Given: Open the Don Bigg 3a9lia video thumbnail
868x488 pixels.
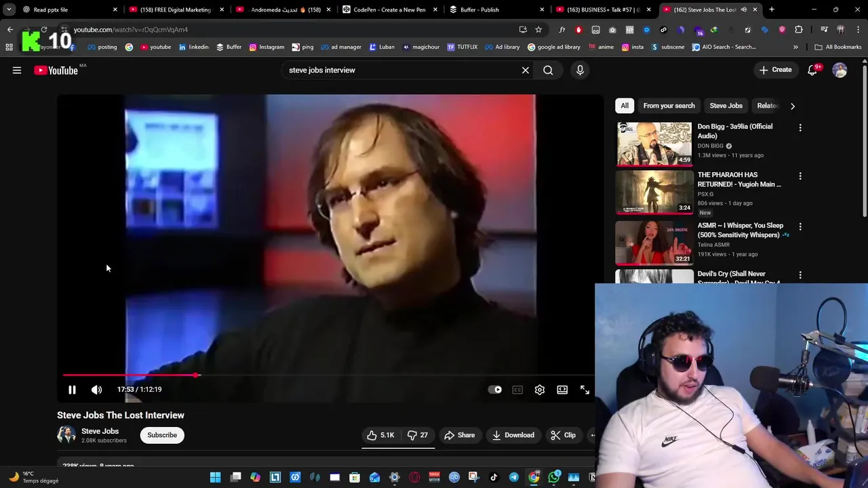Looking at the screenshot, I should (x=654, y=144).
